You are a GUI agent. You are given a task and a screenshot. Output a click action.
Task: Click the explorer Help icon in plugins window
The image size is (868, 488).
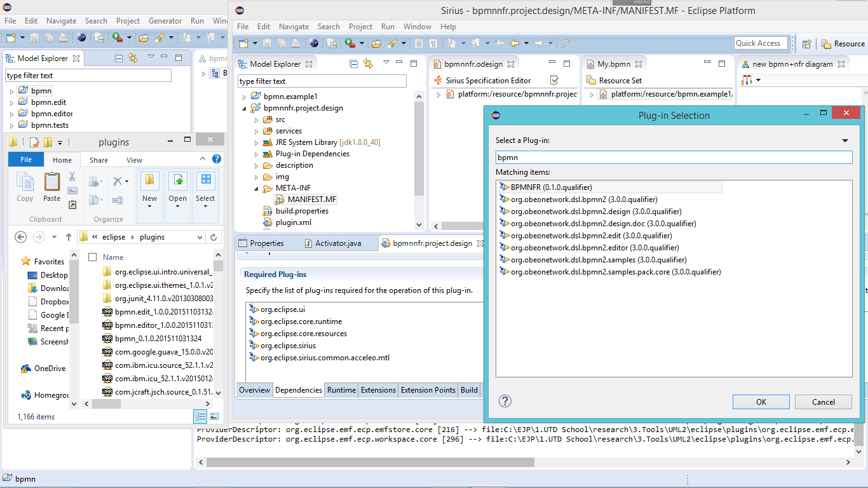(217, 159)
